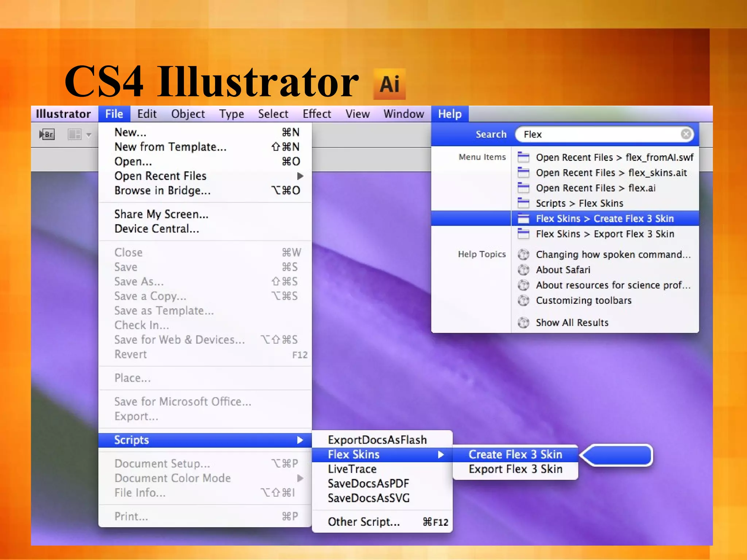This screenshot has height=560, width=747.
Task: Clear the Flex search field
Action: coord(686,134)
